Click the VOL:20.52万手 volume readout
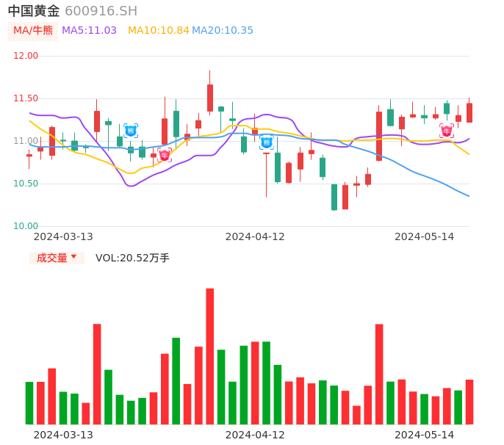 [132, 258]
